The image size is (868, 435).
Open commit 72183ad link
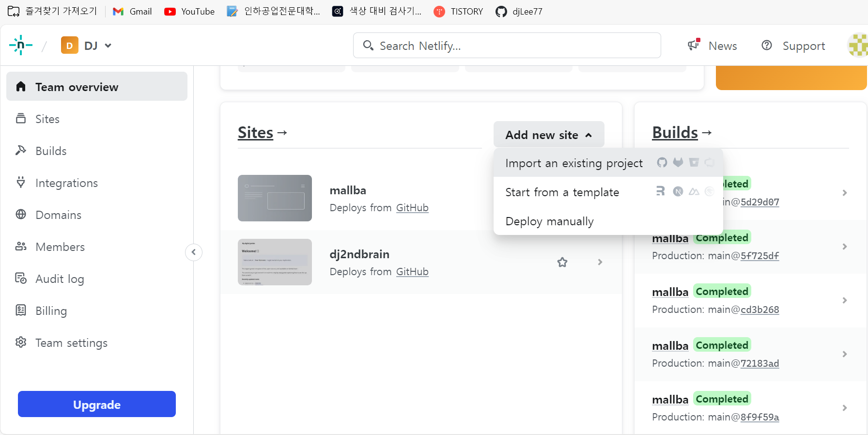tap(759, 363)
